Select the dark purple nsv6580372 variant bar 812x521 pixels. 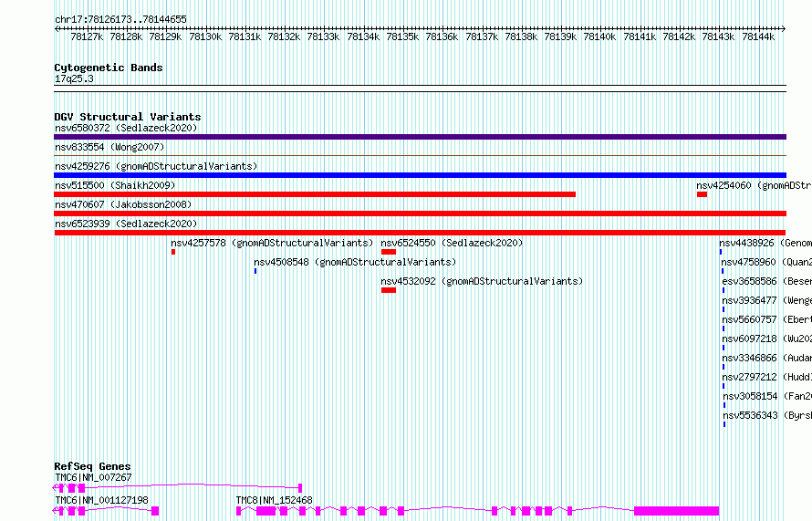pyautogui.click(x=420, y=137)
